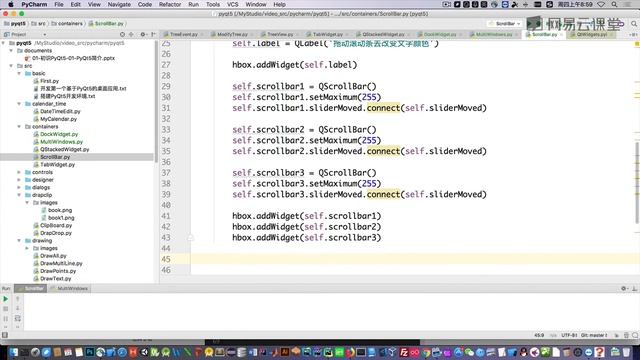
Task: Collapse the pyqt5 project root node
Action: 4,43
